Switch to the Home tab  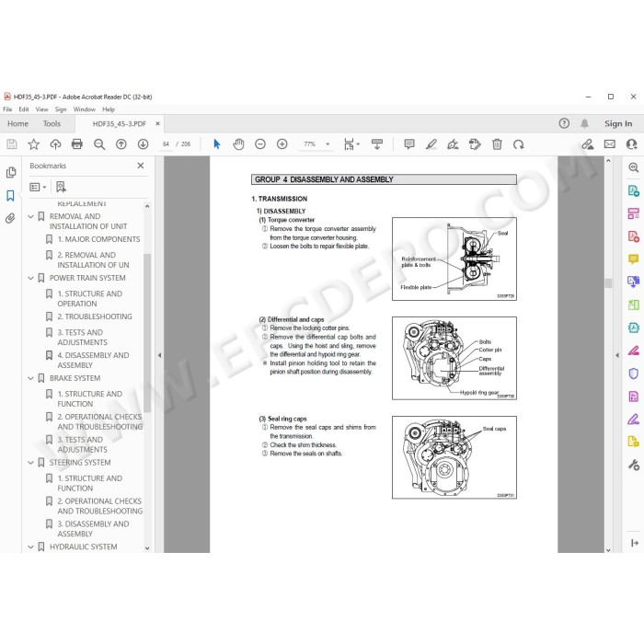pyautogui.click(x=17, y=123)
